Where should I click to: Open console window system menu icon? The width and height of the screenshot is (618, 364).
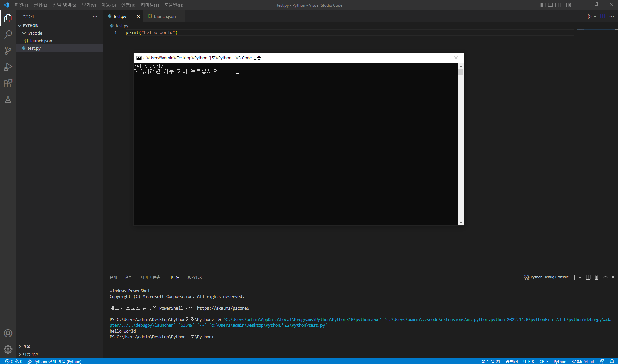click(x=139, y=58)
